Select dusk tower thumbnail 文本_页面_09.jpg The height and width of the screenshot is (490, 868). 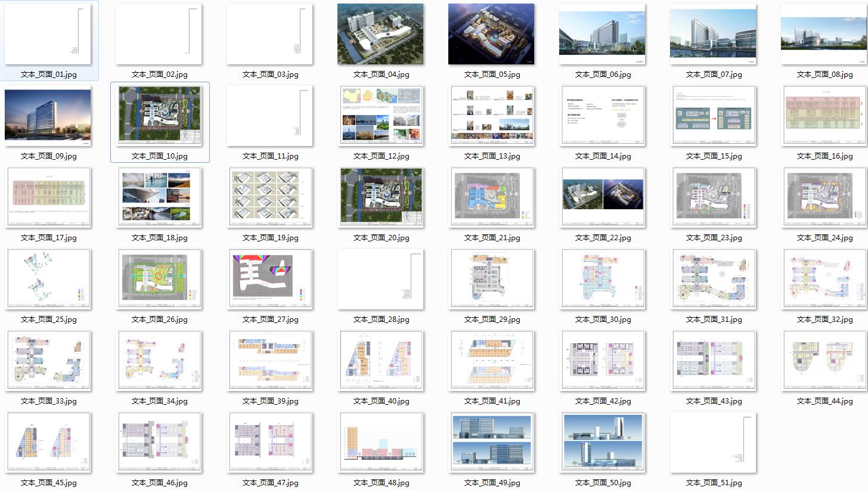pyautogui.click(x=48, y=116)
